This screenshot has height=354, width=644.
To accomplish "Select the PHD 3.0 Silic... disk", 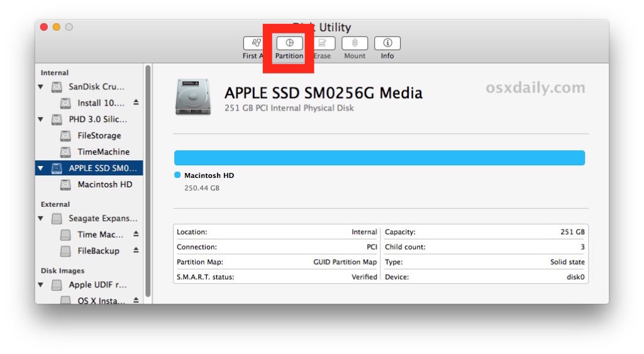I will click(x=89, y=119).
